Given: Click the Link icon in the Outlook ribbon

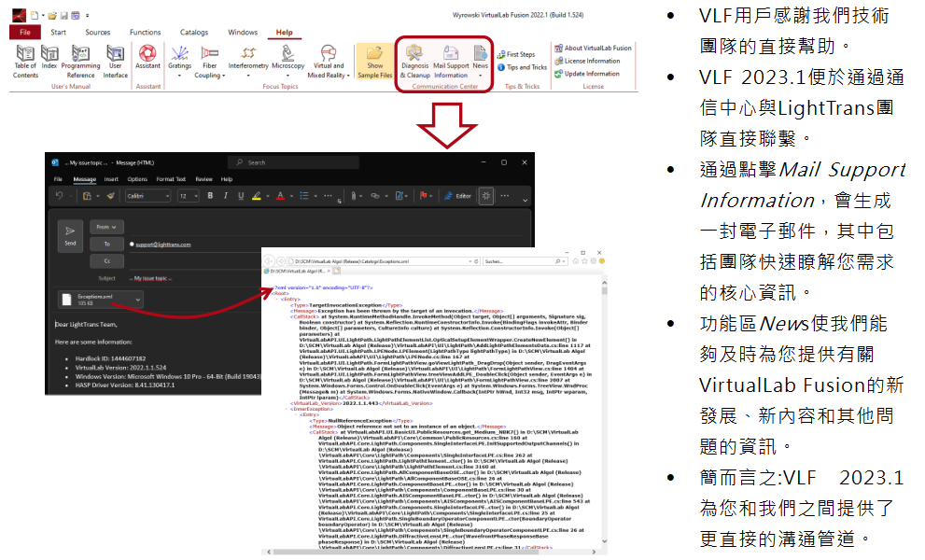Looking at the screenshot, I should [374, 196].
